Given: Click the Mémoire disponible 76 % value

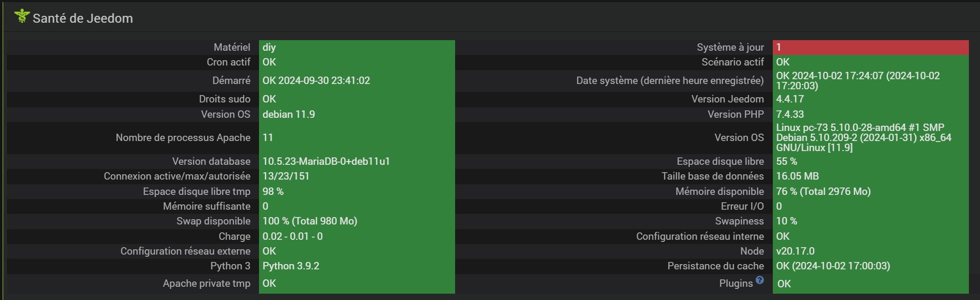Looking at the screenshot, I should click(x=823, y=192).
